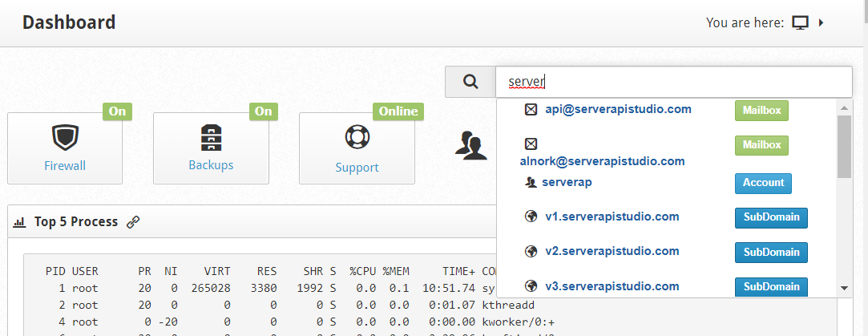Viewport: 868px width, 336px height.
Task: Open the Backups cabinet icon
Action: pyautogui.click(x=211, y=137)
